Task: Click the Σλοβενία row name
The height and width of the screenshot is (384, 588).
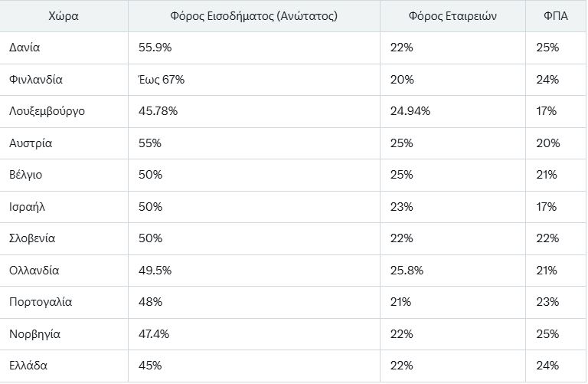Action: click(x=32, y=238)
